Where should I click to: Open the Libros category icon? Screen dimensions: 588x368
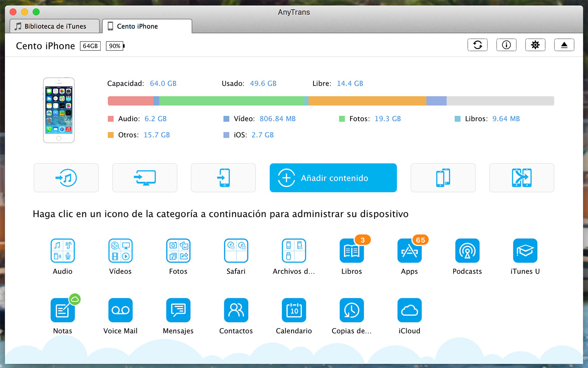click(x=352, y=251)
